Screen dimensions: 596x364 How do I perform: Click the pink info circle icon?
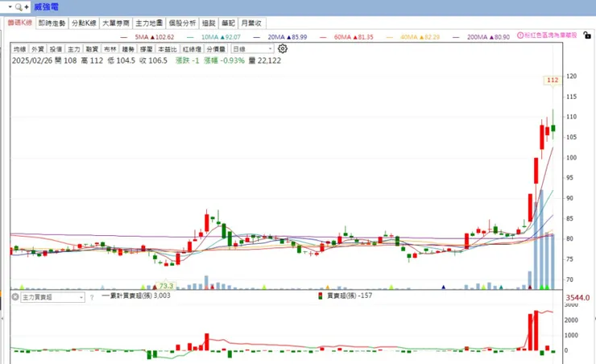click(x=520, y=35)
